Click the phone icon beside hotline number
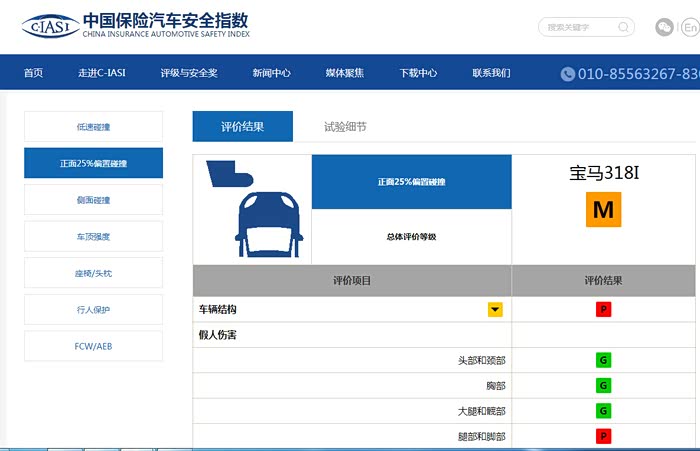The width and height of the screenshot is (700, 451). (x=567, y=73)
